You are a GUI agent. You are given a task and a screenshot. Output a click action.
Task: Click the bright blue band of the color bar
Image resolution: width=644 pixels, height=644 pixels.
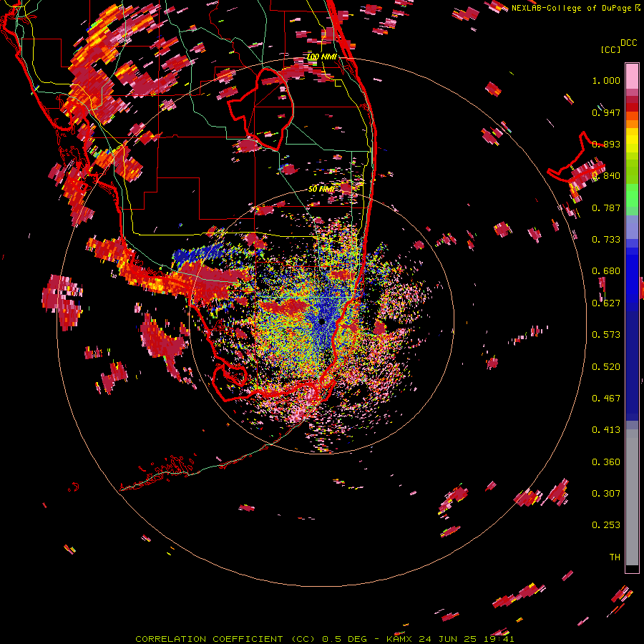(x=632, y=279)
